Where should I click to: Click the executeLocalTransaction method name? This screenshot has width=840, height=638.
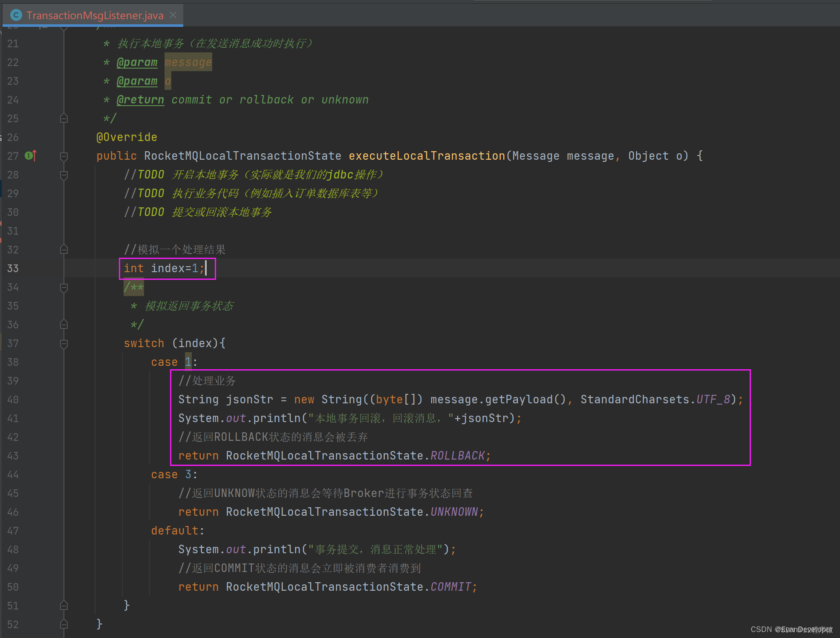427,156
